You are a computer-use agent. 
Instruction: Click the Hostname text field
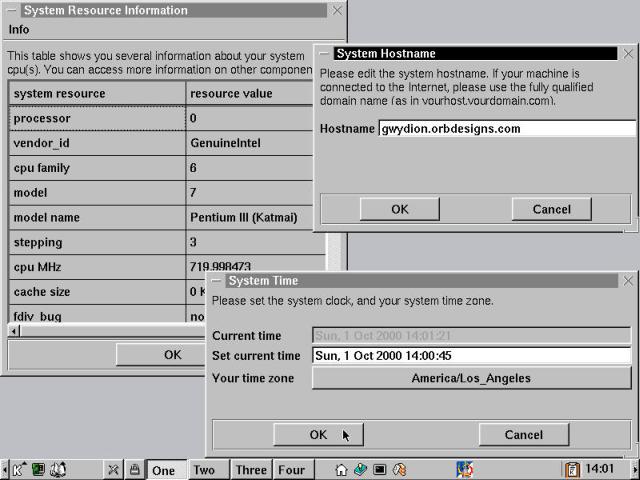tap(506, 128)
